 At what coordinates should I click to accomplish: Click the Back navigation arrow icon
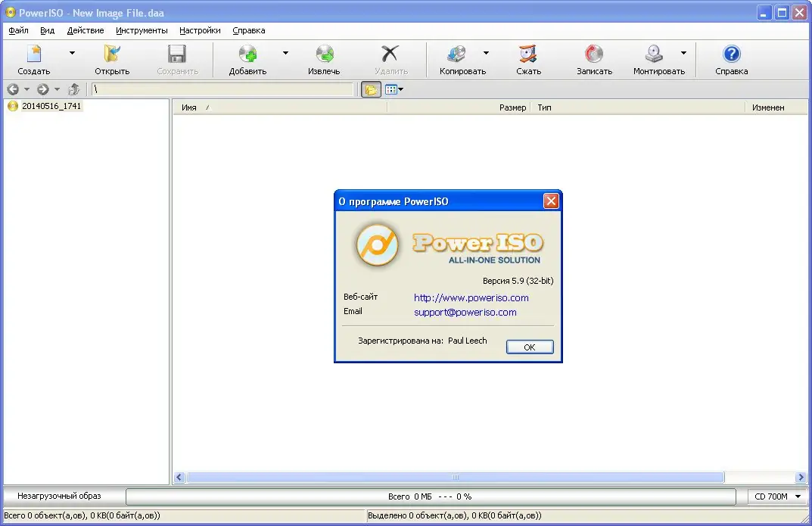coord(13,89)
